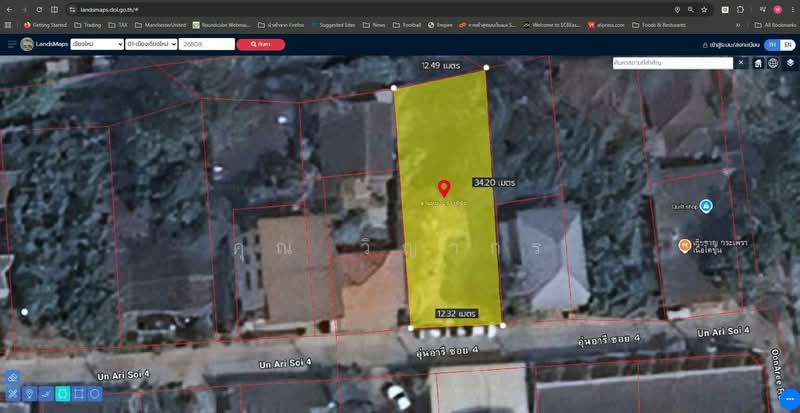Open the apps grid in bookmarks bar

coord(8,25)
